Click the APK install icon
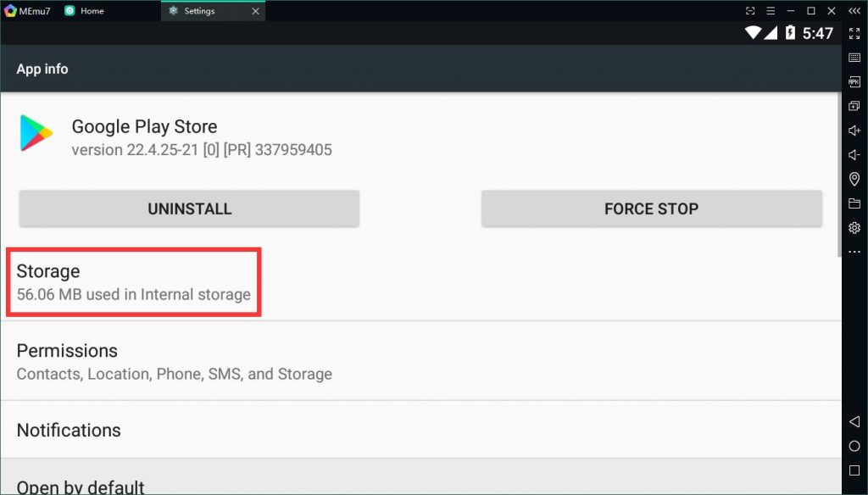 pyautogui.click(x=854, y=82)
